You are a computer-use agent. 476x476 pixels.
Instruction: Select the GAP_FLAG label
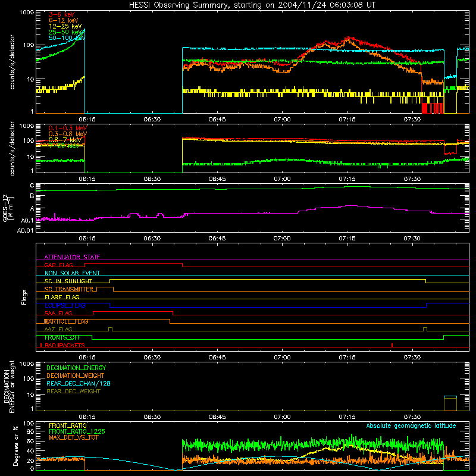tap(58, 265)
